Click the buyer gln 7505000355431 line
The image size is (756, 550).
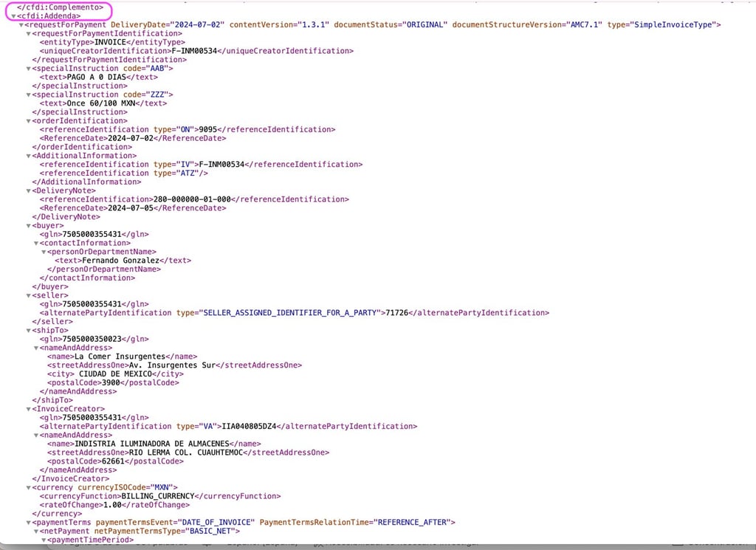click(94, 234)
